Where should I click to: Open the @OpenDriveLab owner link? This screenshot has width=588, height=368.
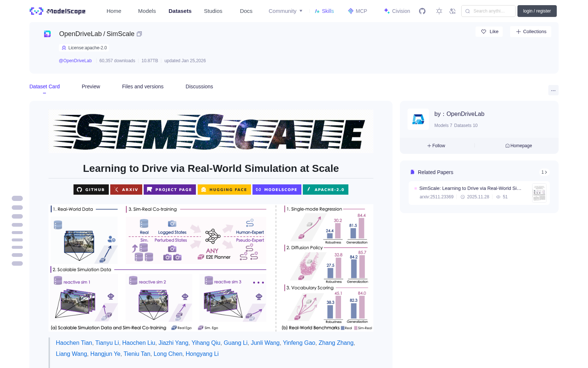coord(75,61)
